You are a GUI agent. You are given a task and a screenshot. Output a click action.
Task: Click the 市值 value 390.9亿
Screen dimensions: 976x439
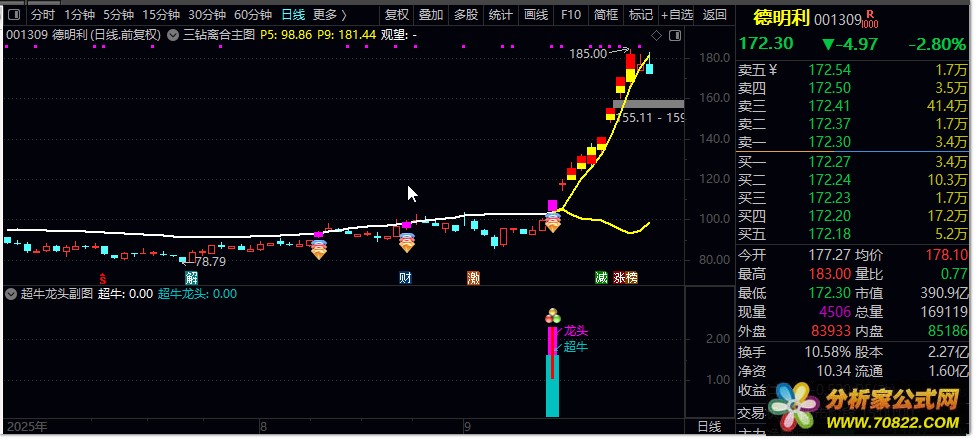pyautogui.click(x=944, y=293)
